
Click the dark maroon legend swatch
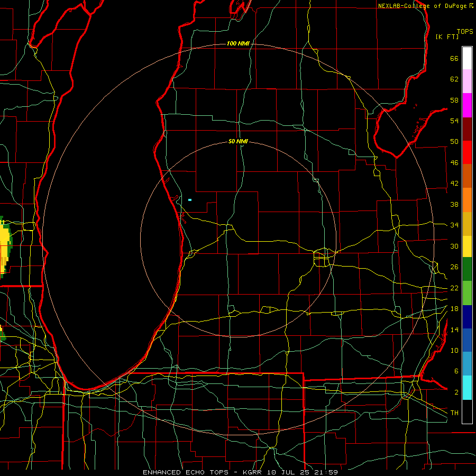[x=467, y=129]
